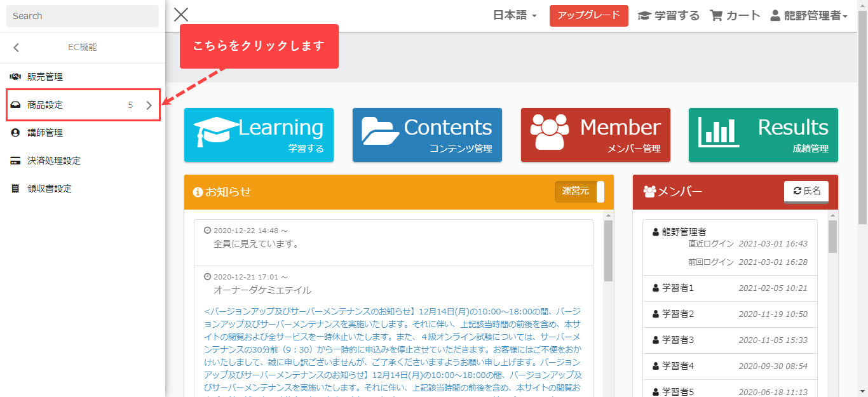Click the red アップグレード button
Screen dimensions: 868x397
click(x=588, y=16)
